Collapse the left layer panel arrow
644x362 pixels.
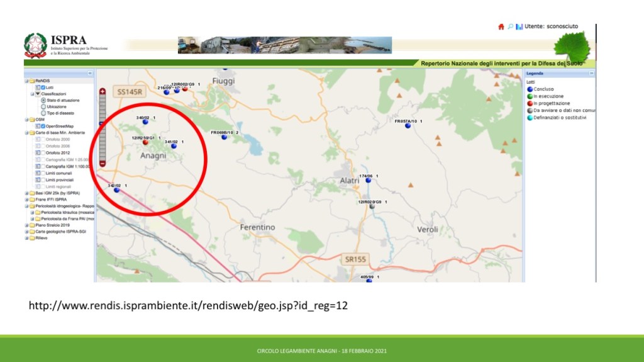pyautogui.click(x=90, y=74)
